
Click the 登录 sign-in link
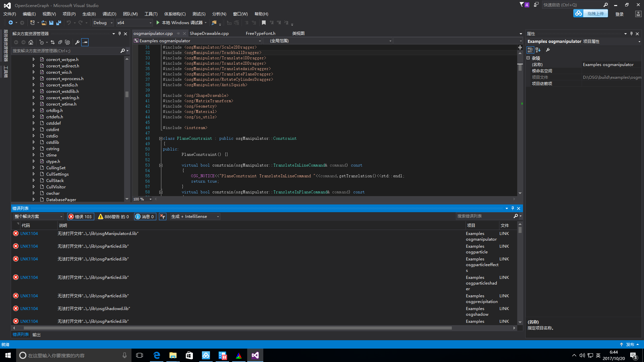[620, 14]
